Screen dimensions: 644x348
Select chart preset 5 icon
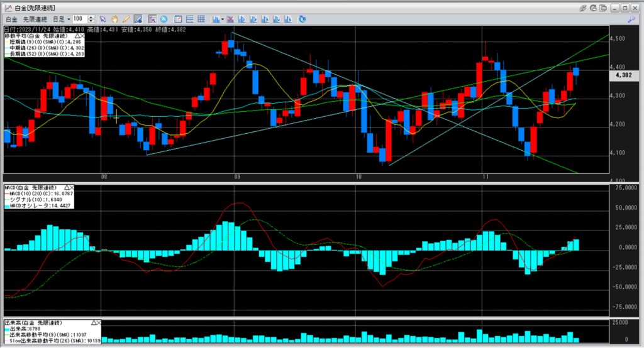click(288, 19)
